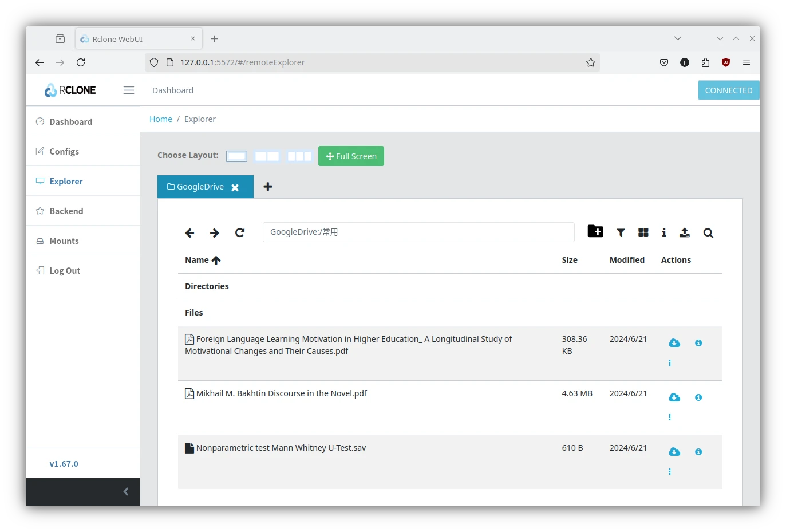Open Mounts in the sidebar

83,241
